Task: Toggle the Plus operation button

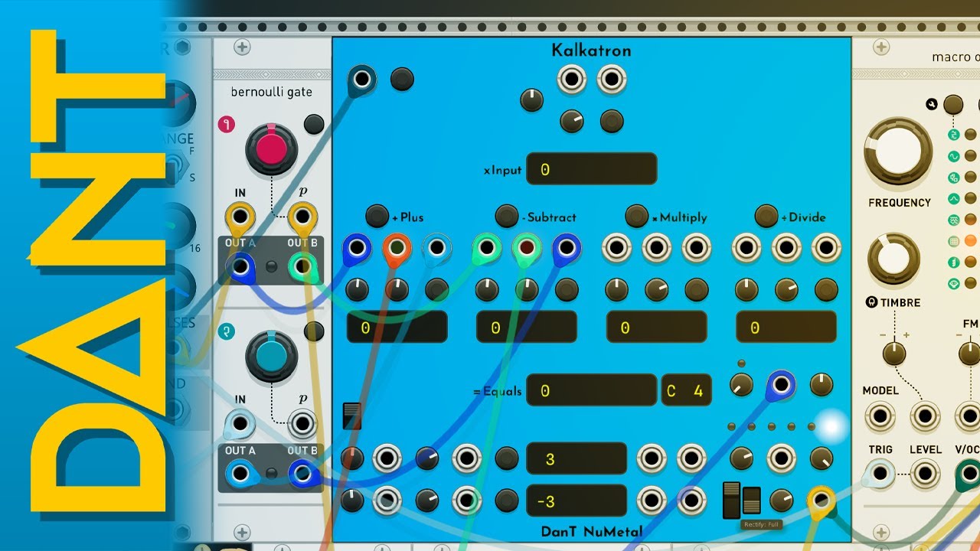Action: 377,217
